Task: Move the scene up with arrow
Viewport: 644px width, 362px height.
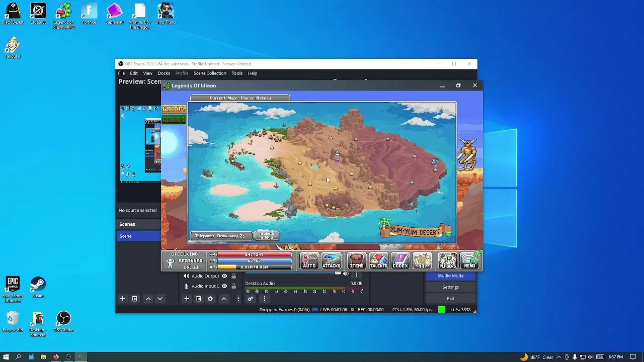Action: point(148,299)
